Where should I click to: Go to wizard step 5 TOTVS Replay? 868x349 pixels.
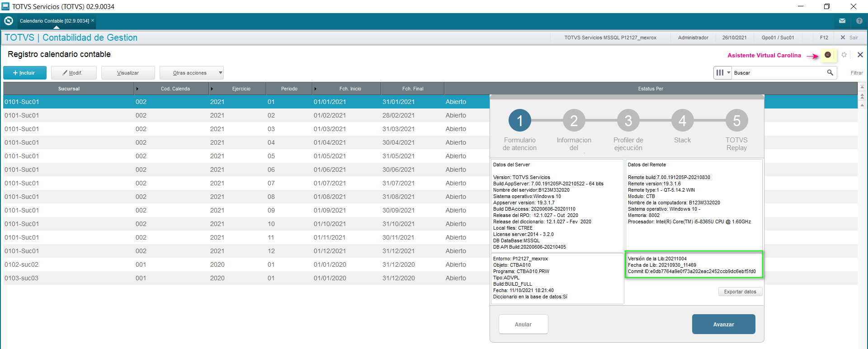[x=737, y=121]
